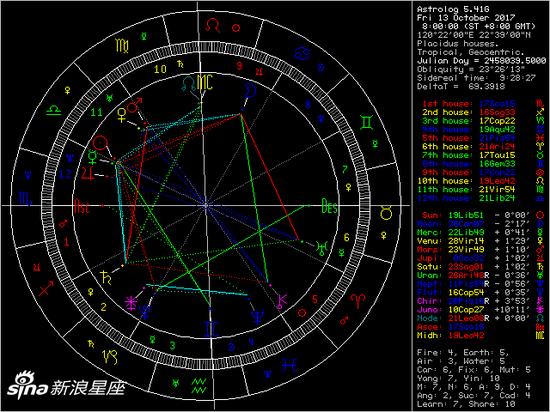
Task: Click house number 10 on the wheel
Action: (160, 69)
